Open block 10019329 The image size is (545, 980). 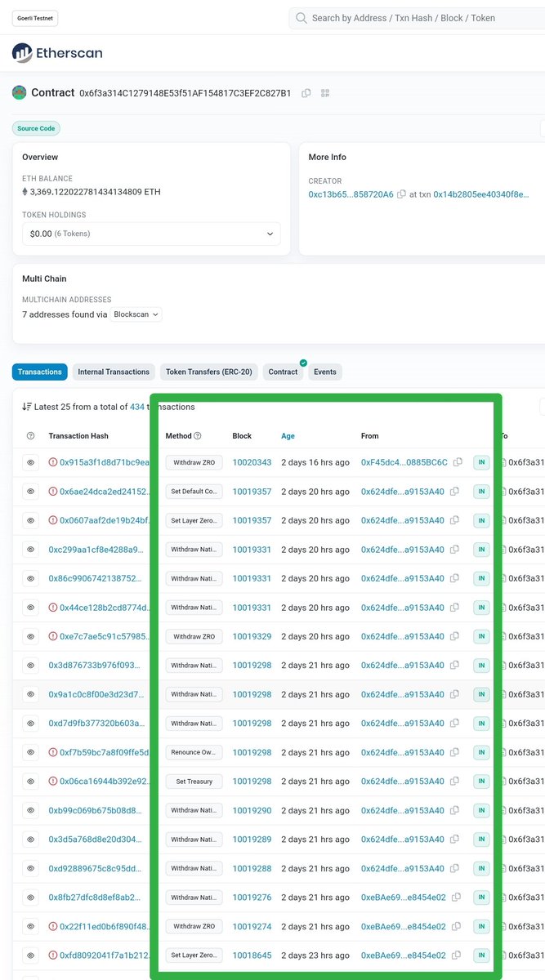[x=252, y=636]
